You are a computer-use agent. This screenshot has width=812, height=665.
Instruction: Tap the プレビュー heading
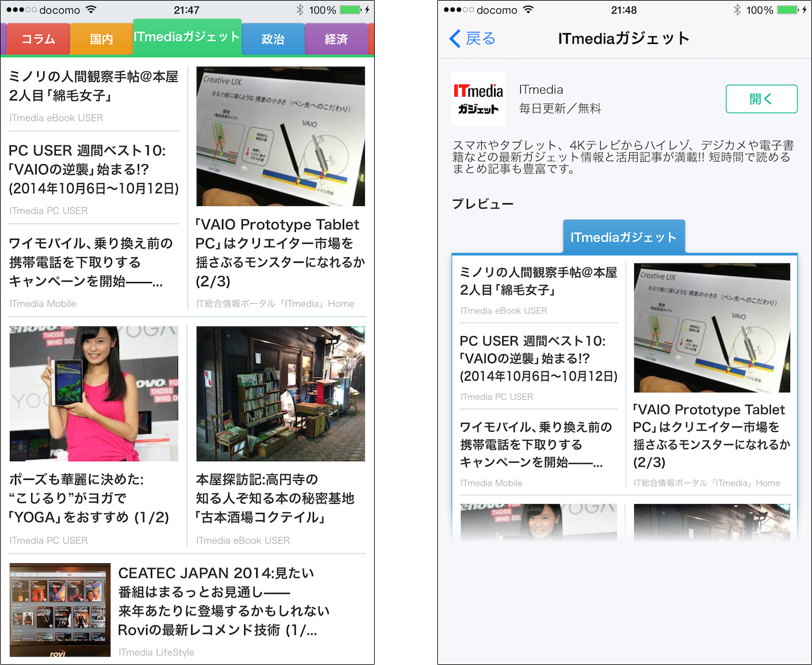(483, 204)
